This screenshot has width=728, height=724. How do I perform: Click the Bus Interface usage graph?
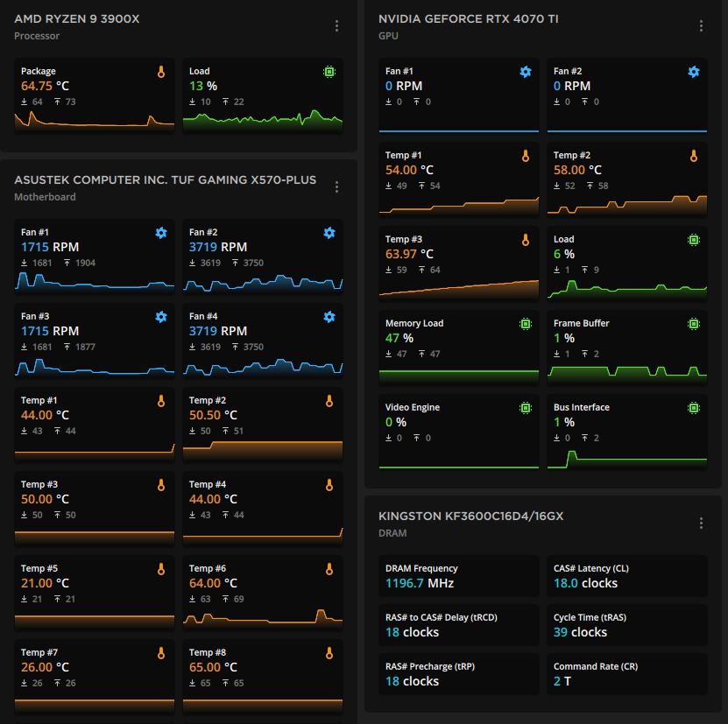pos(626,459)
